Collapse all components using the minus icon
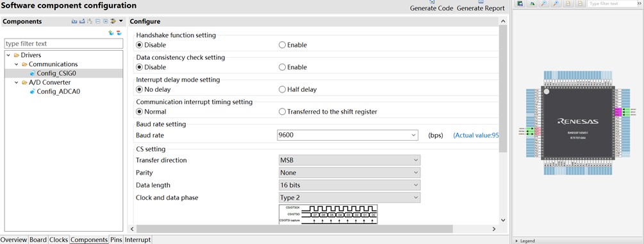Viewport: 644px width, 244px height. (98, 21)
